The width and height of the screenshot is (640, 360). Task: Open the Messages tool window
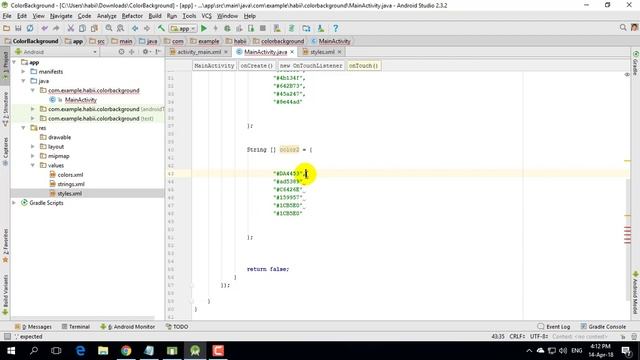pyautogui.click(x=33, y=327)
